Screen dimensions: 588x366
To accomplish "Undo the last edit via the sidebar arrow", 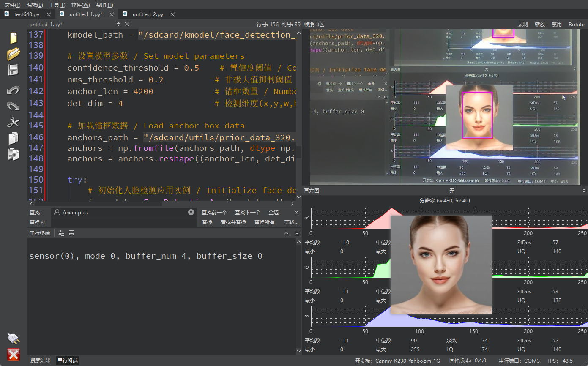I will pos(14,90).
